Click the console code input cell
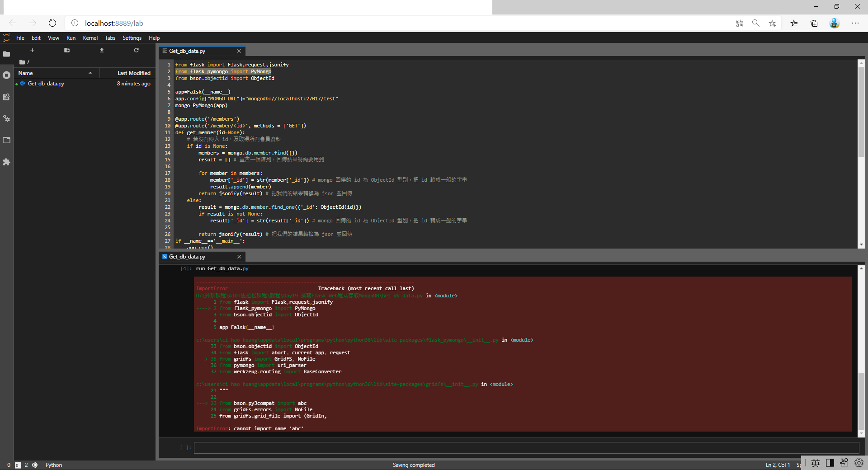The height and width of the screenshot is (470, 868). (x=527, y=448)
